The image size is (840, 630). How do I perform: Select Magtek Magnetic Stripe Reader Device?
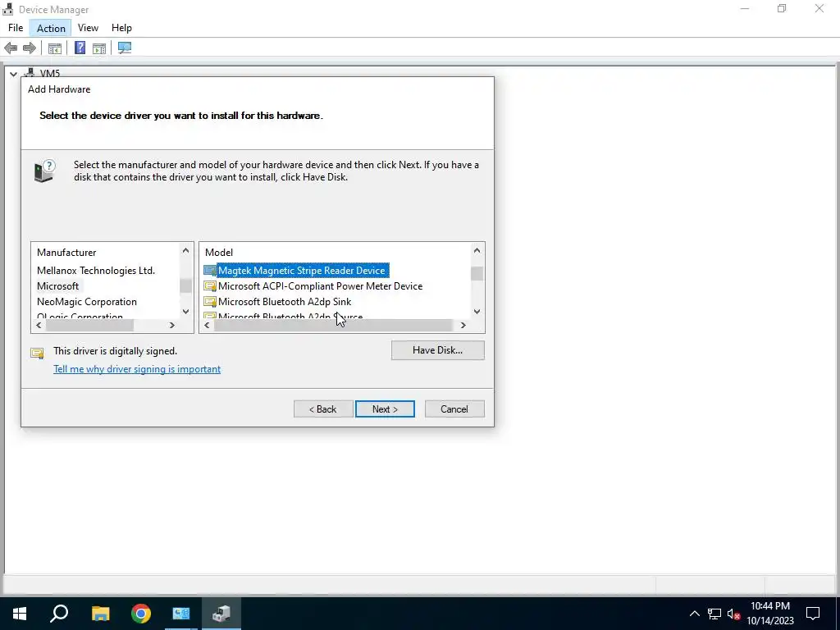[x=302, y=271]
